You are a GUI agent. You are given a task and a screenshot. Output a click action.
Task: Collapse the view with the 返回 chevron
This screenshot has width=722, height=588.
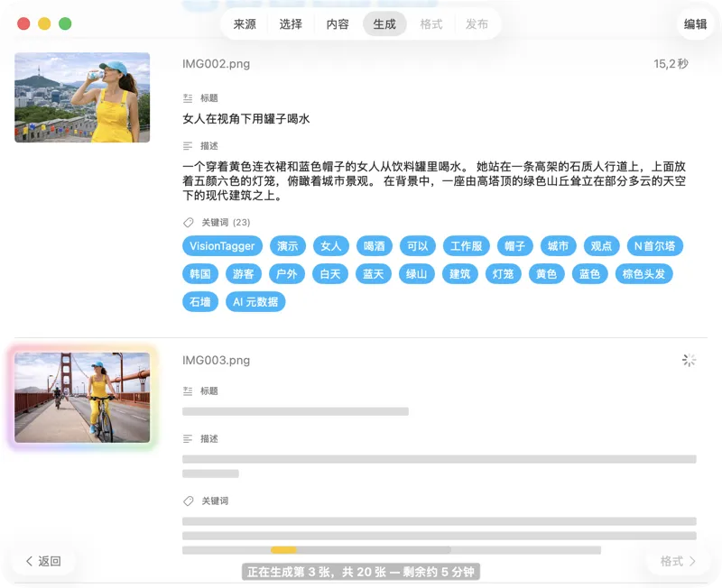30,560
